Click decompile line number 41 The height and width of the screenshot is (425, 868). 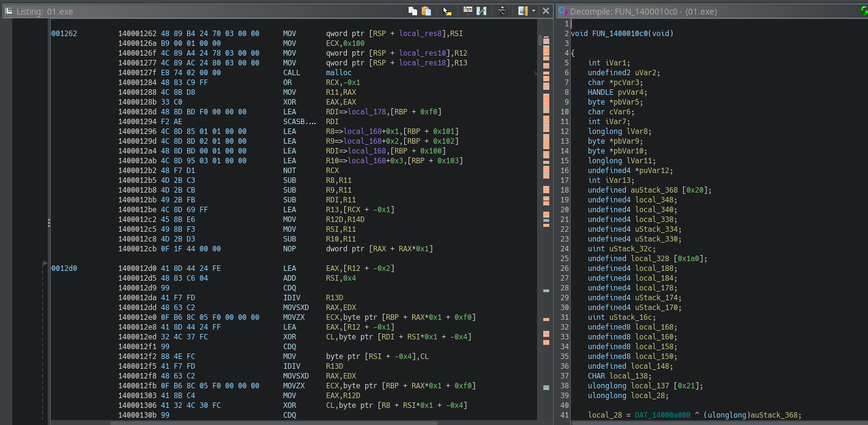tap(566, 415)
